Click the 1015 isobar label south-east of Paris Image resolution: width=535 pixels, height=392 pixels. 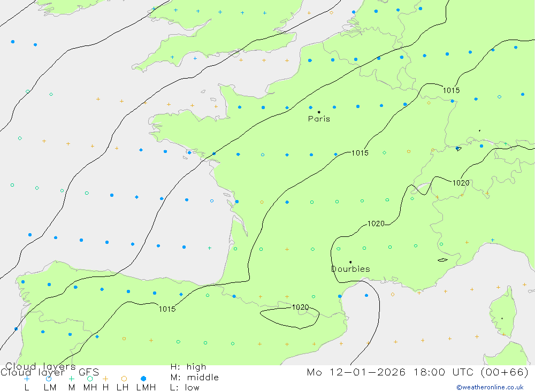point(360,153)
